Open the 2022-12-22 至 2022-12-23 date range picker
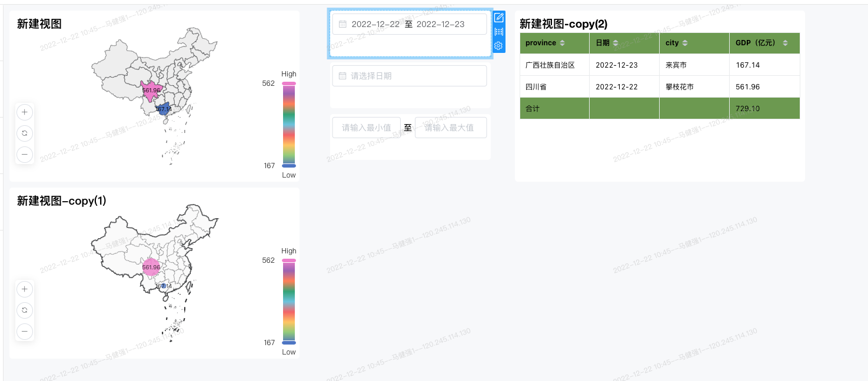 (x=409, y=24)
